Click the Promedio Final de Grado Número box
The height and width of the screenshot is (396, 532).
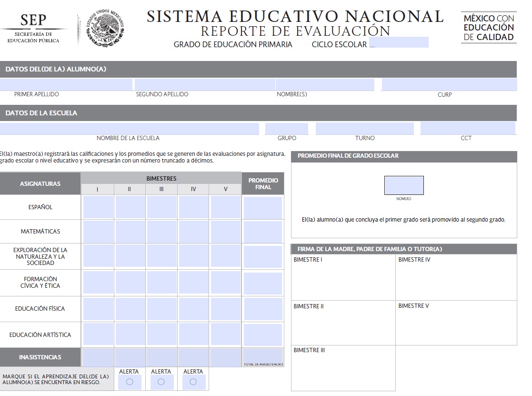coord(404,185)
